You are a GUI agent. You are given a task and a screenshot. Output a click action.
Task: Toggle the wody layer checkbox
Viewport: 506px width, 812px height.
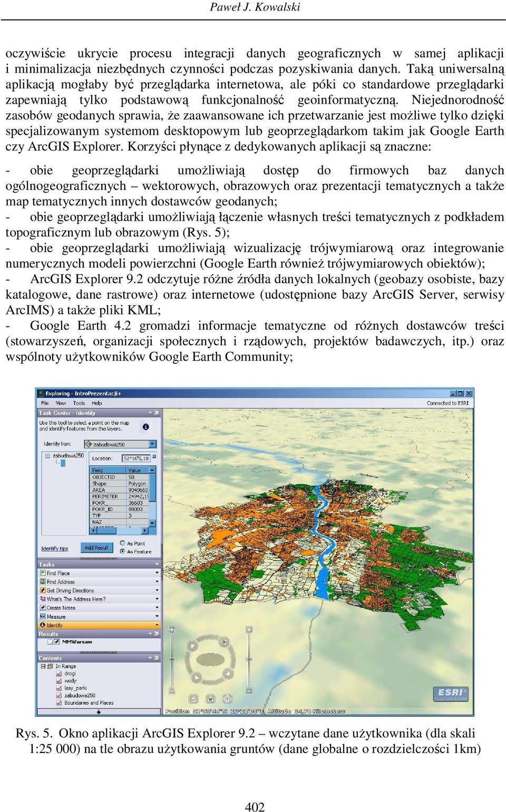(59, 681)
